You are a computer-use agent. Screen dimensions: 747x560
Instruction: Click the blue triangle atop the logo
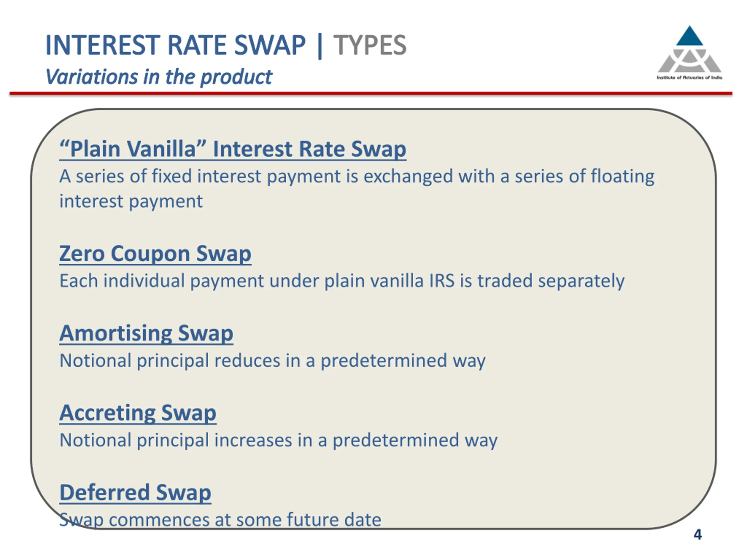[690, 36]
